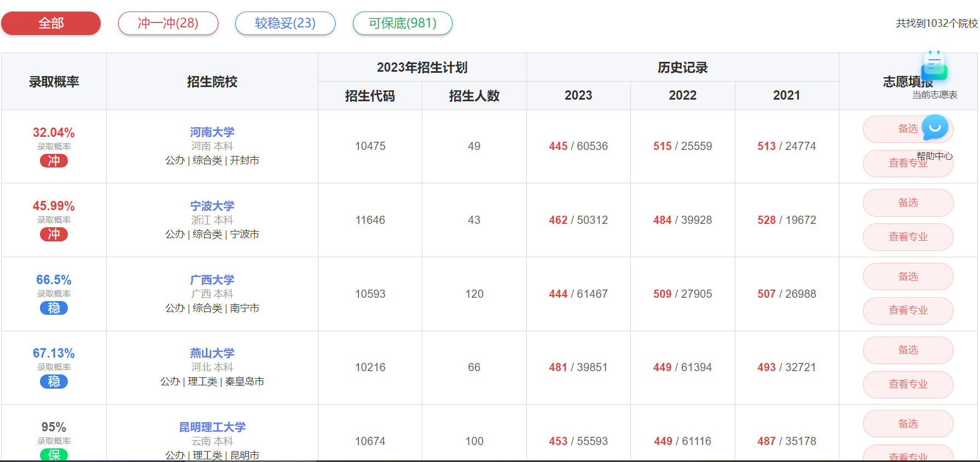Click the 444 / 61467 score cell
This screenshot has height=462, width=980.
[x=578, y=294]
